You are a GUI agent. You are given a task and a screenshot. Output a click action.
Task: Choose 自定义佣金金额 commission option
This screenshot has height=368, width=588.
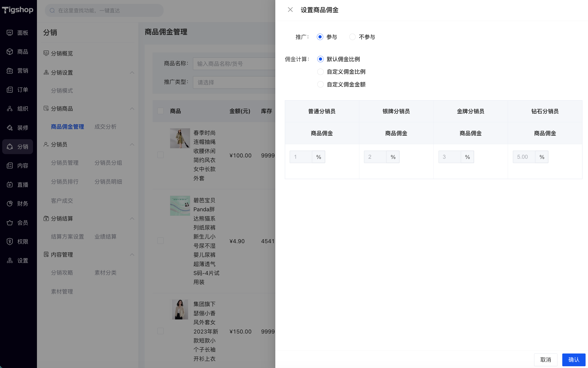tap(320, 84)
